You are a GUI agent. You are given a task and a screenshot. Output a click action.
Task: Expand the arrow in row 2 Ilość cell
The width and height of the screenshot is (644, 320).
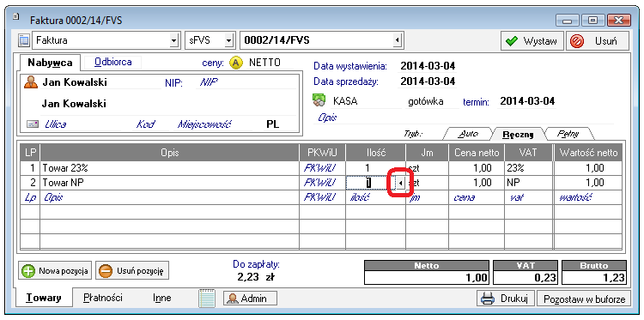point(400,183)
